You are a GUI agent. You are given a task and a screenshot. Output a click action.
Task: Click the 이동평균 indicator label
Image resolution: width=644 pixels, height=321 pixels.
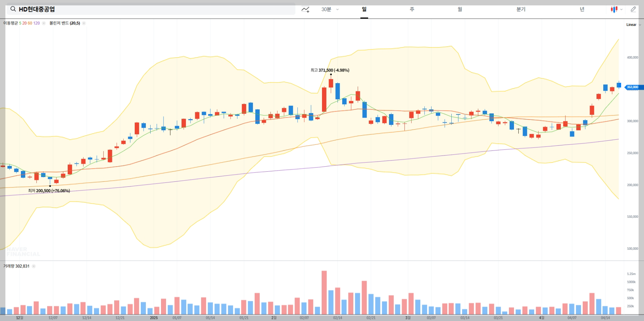pos(10,23)
